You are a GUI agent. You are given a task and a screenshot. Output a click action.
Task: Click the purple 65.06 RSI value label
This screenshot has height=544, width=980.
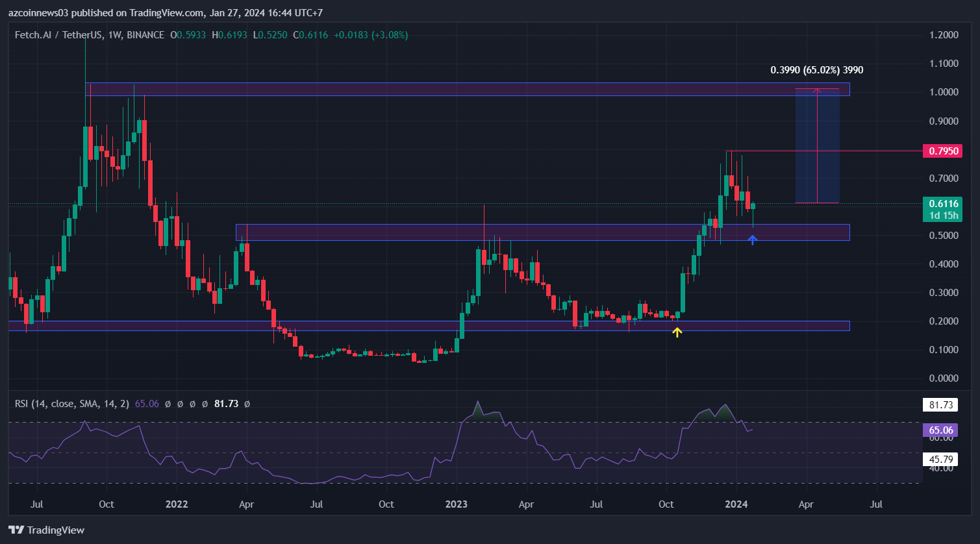coord(941,430)
